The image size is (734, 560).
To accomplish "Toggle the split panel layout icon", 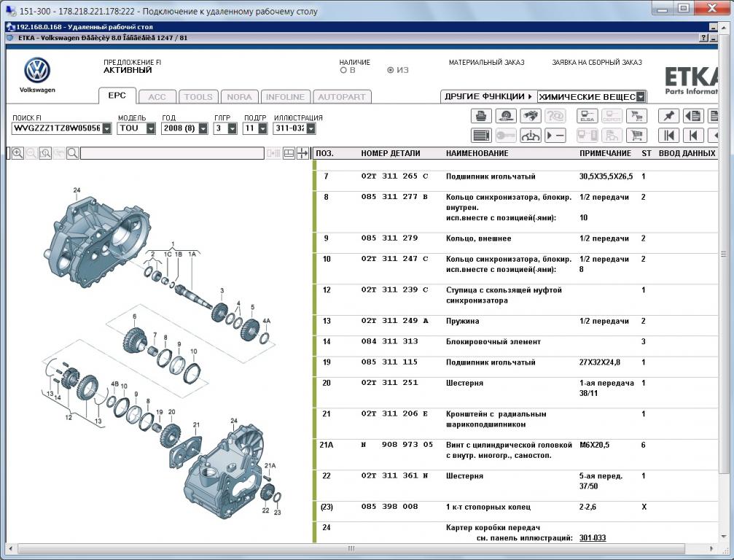I will click(x=289, y=153).
